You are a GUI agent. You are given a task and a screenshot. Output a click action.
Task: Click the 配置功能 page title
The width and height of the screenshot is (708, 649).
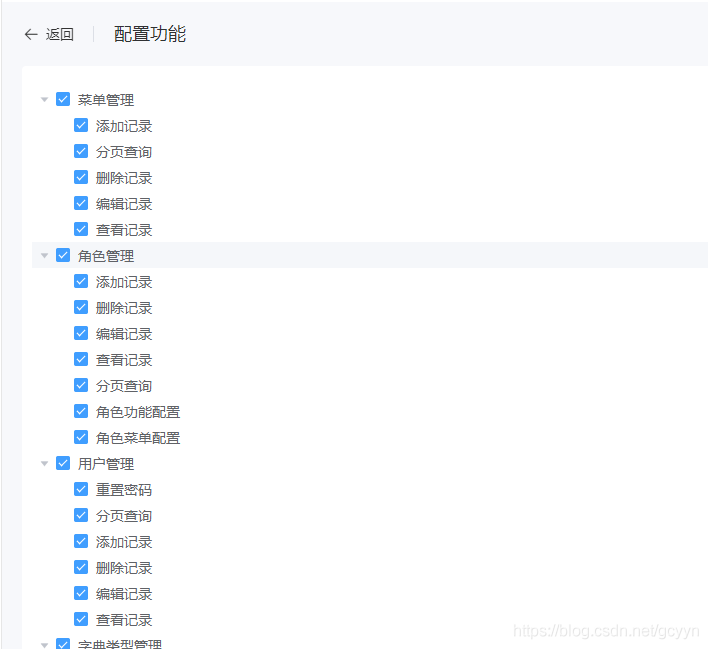click(150, 34)
